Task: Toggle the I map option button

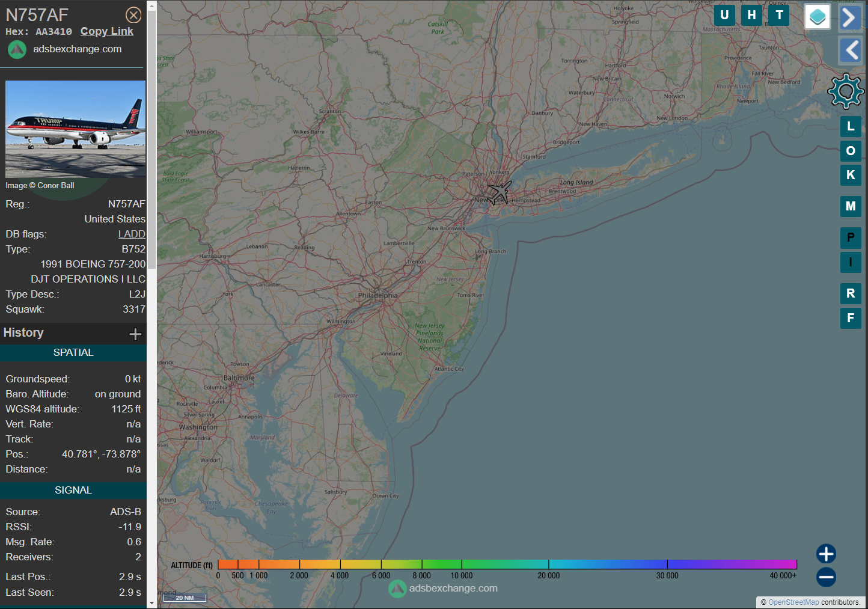Action: click(x=851, y=262)
